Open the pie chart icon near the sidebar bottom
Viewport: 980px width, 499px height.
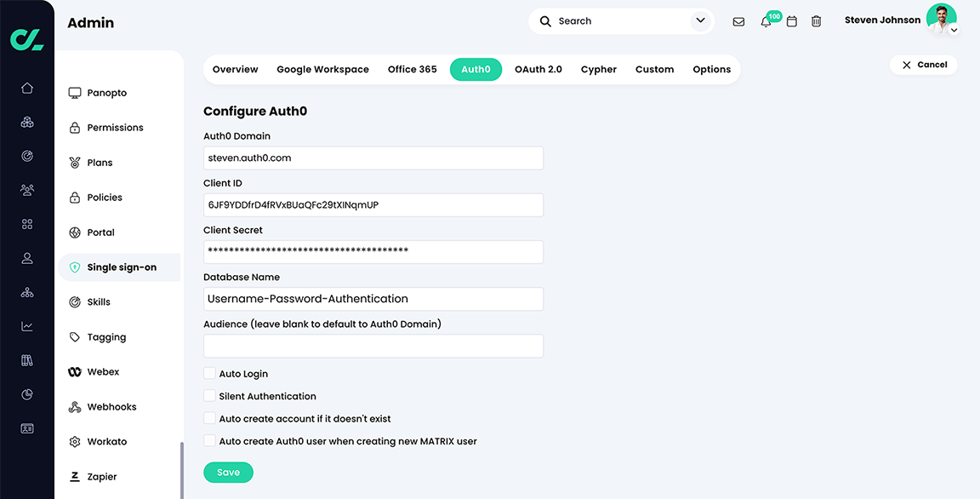tap(26, 393)
